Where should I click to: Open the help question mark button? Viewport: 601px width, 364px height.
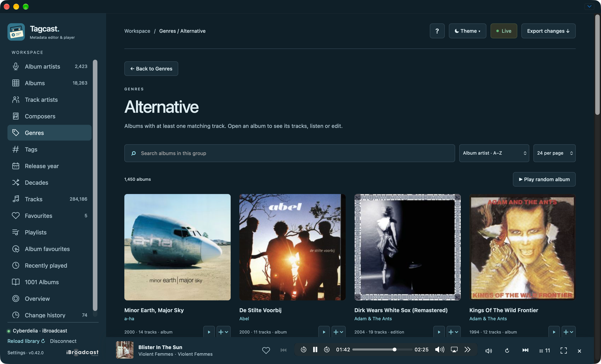(437, 31)
